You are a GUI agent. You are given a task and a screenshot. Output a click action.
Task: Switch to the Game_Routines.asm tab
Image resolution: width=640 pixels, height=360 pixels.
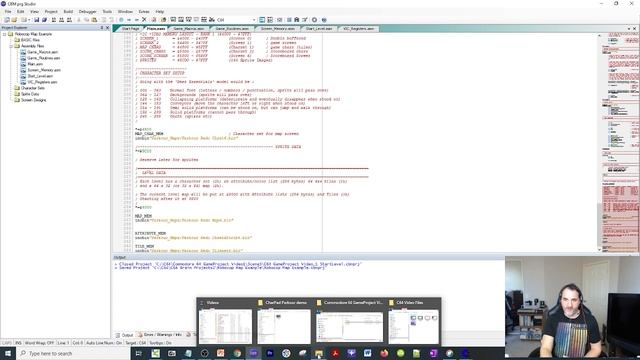point(232,29)
